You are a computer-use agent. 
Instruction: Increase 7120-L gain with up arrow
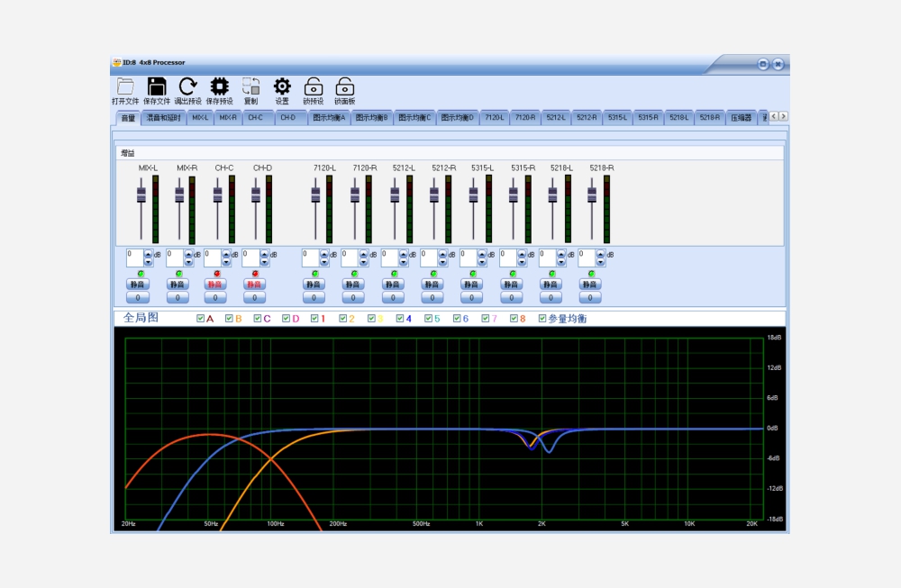324,254
